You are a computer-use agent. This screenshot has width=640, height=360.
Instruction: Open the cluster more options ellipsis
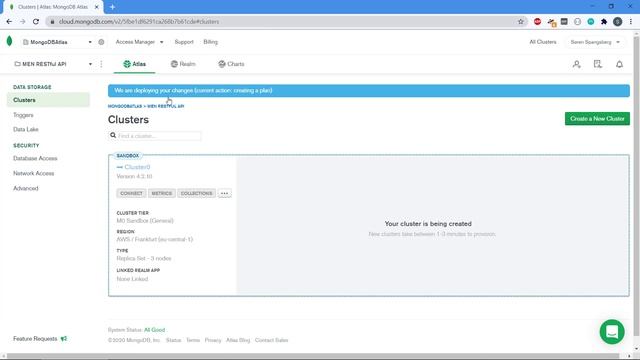224,193
